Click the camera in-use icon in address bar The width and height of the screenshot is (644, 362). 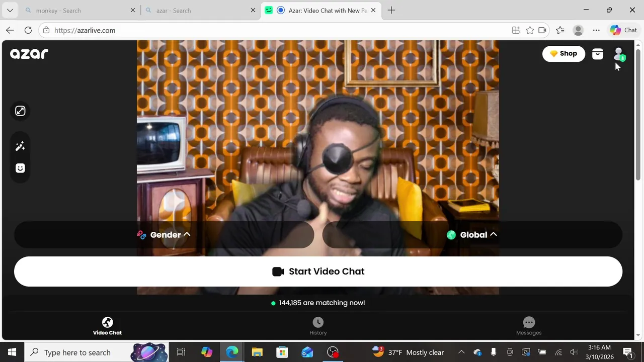(x=542, y=30)
